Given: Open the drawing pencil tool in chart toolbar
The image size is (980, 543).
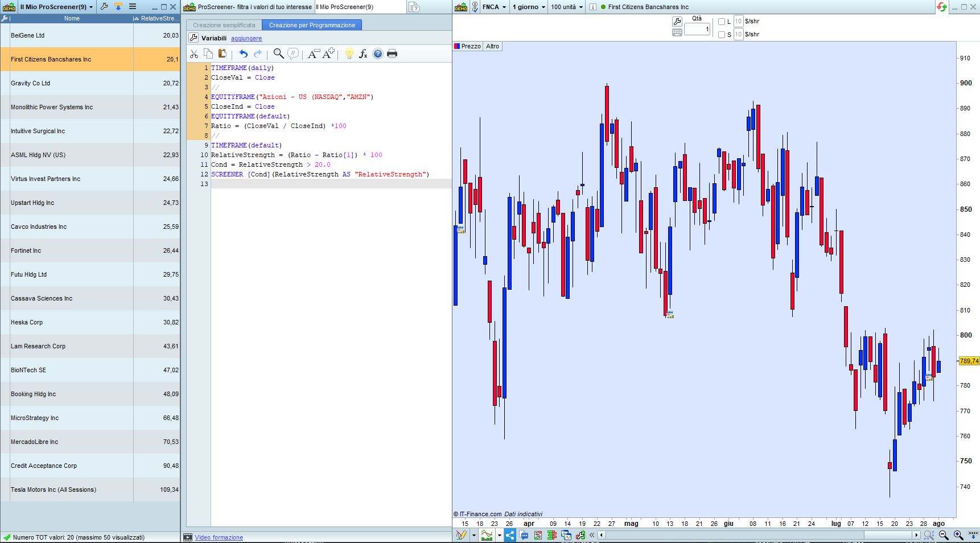Looking at the screenshot, I should (461, 535).
